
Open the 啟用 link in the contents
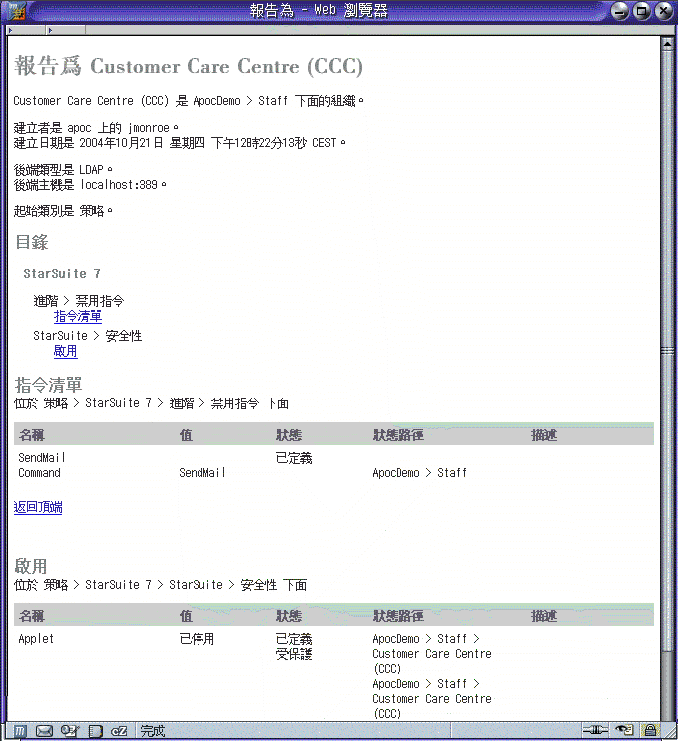(x=66, y=351)
